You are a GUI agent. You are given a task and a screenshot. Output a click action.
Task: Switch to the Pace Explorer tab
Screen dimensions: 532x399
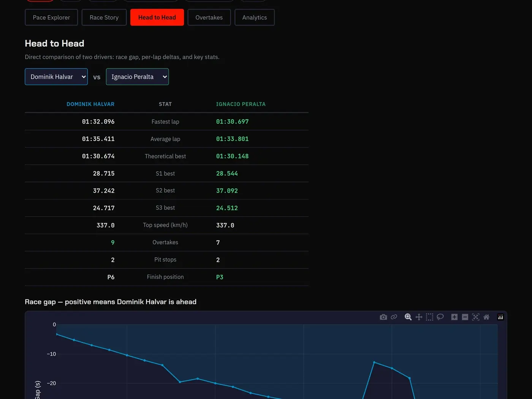51,17
